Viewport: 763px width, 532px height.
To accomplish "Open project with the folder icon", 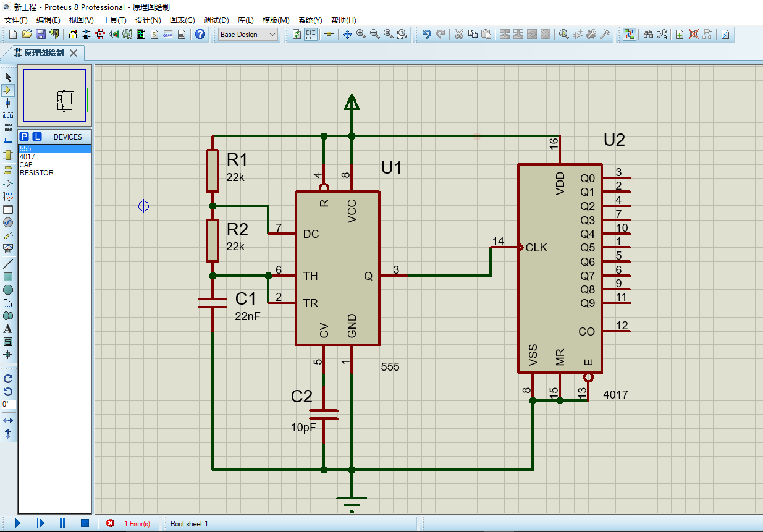I will point(27,35).
